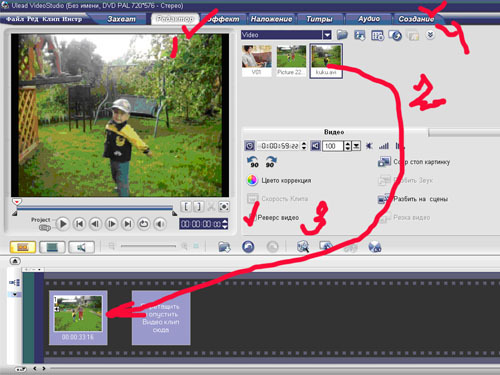Rotate the video 90 degrees clockwise
This screenshot has height=375, width=500.
coord(270,162)
